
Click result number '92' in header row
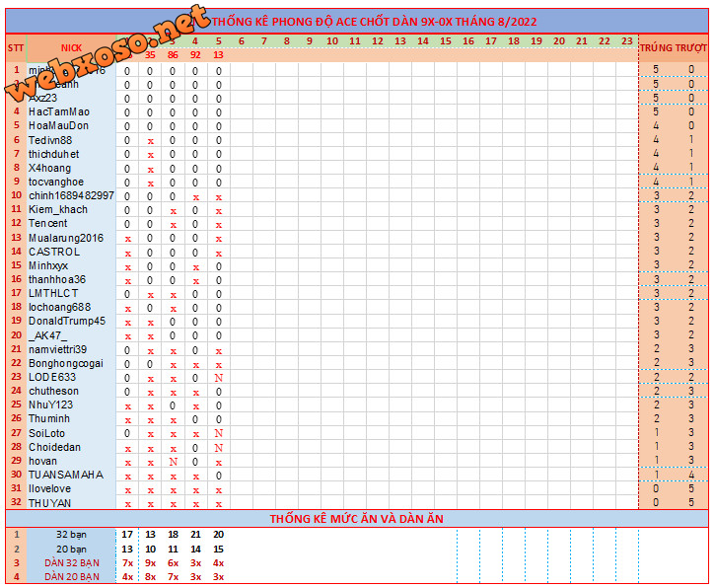point(195,55)
